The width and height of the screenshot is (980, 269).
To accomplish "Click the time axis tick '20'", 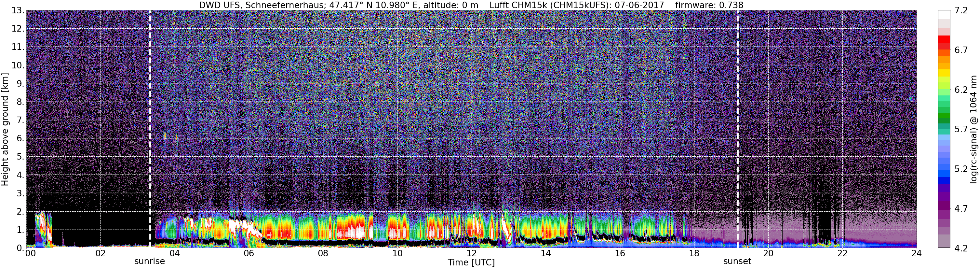I will click(x=768, y=254).
